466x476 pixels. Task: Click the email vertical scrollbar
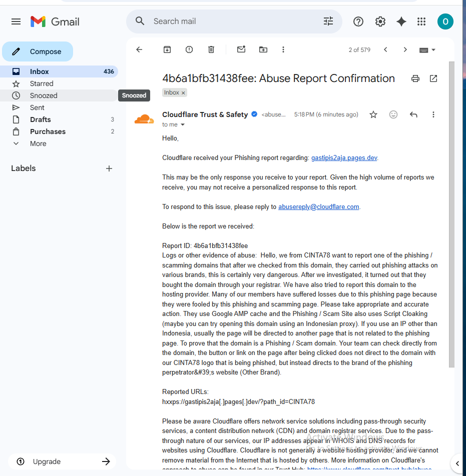(x=451, y=214)
